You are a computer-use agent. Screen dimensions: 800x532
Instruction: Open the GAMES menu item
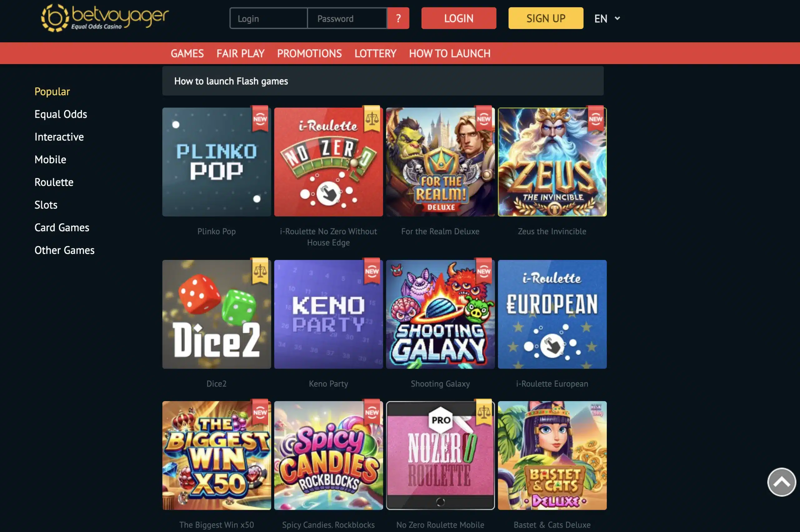point(187,53)
